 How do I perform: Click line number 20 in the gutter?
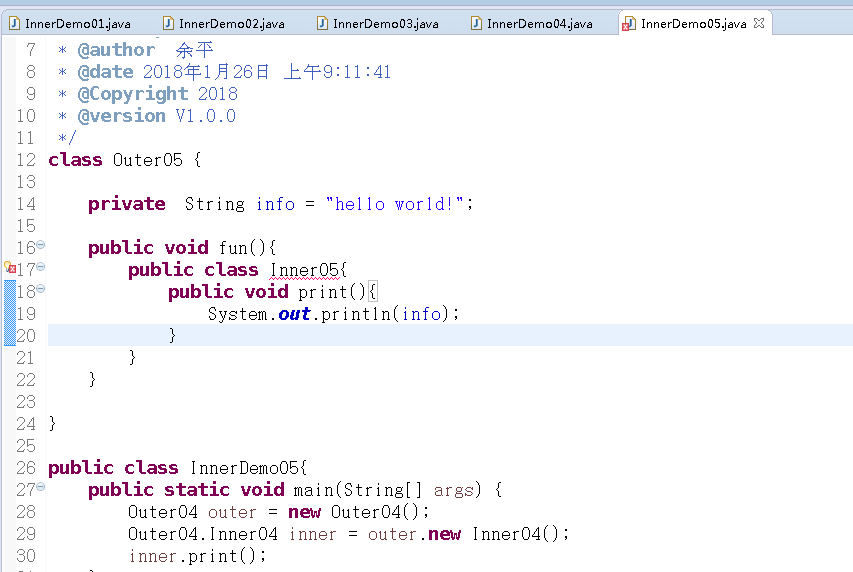[x=26, y=336]
